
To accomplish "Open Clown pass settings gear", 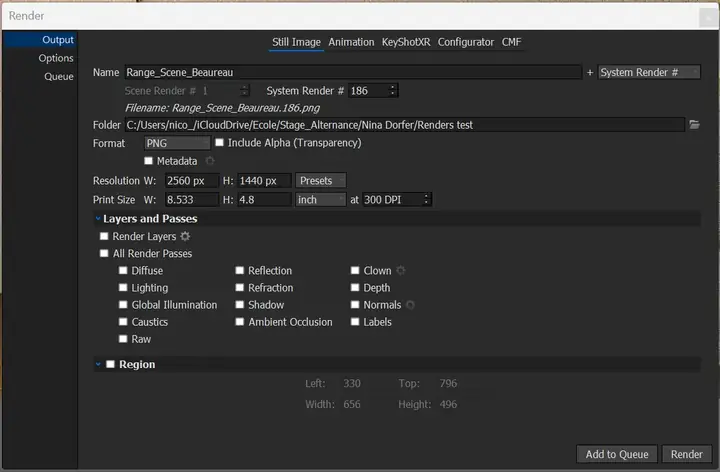I will click(x=401, y=270).
